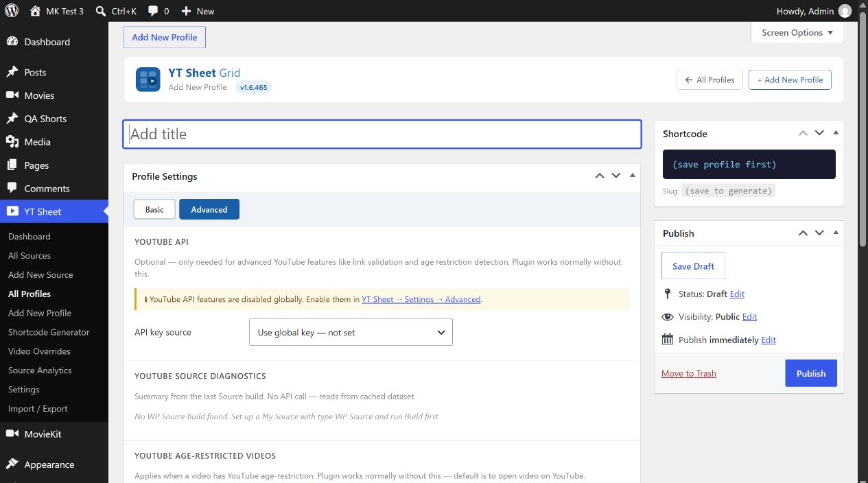Open the Admin avatar icon
This screenshot has width=868, height=483.
click(x=845, y=11)
